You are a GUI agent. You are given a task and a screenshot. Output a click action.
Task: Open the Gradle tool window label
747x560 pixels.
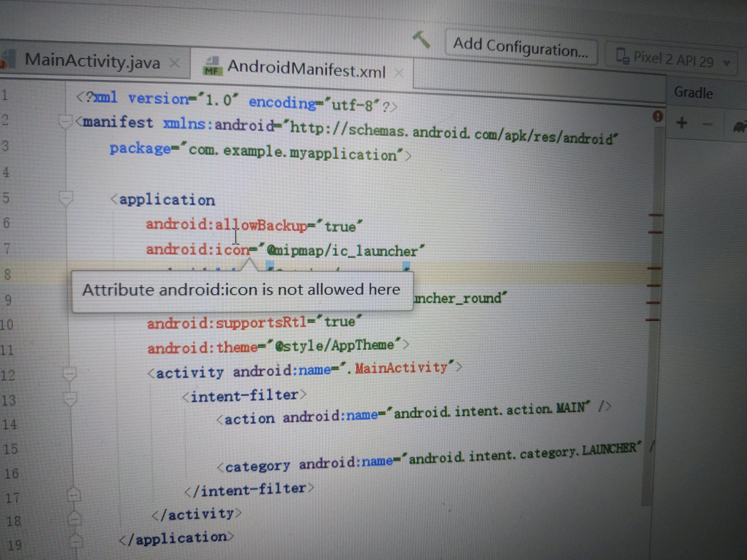click(693, 93)
